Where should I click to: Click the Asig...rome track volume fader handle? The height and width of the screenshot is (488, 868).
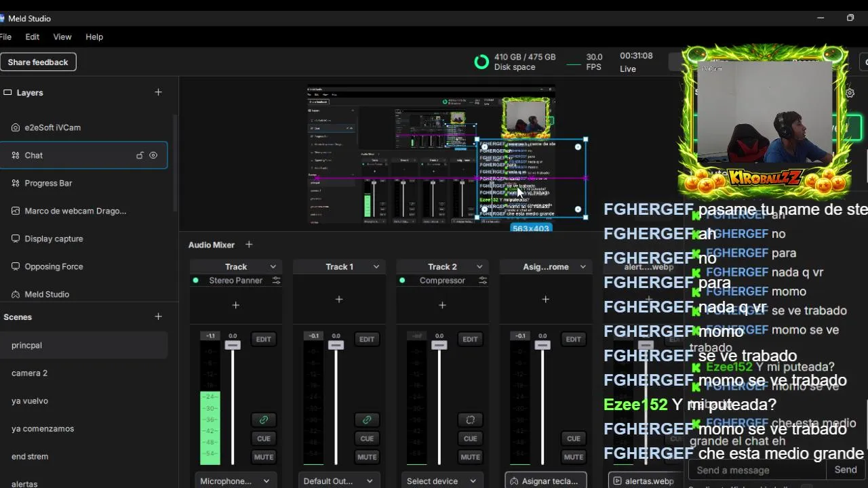pyautogui.click(x=542, y=345)
